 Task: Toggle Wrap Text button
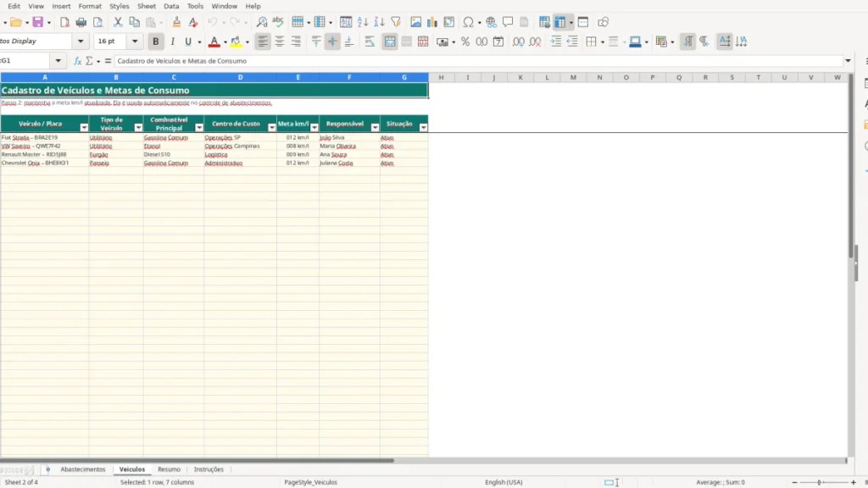(x=370, y=42)
